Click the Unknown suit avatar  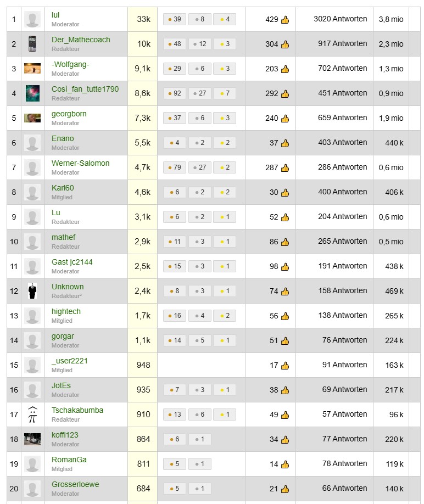pyautogui.click(x=32, y=291)
